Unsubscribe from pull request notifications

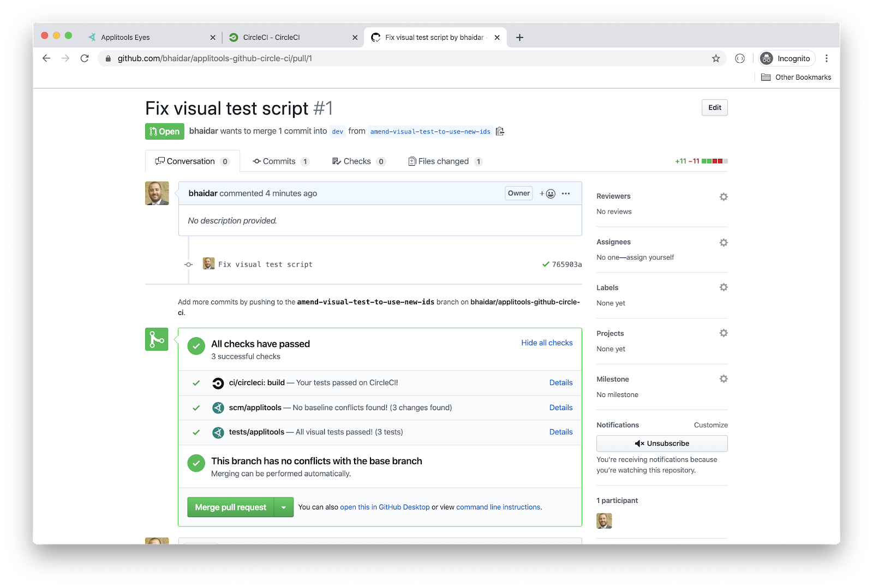click(x=662, y=443)
